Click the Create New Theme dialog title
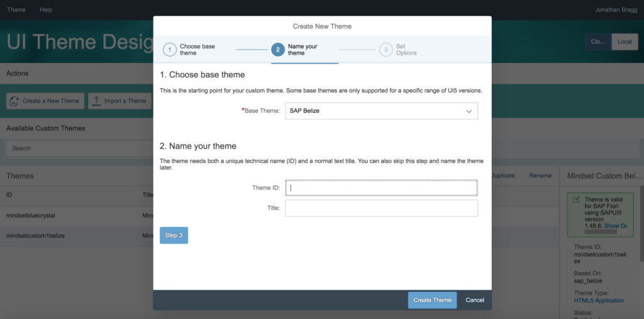644x319 pixels. click(x=322, y=26)
